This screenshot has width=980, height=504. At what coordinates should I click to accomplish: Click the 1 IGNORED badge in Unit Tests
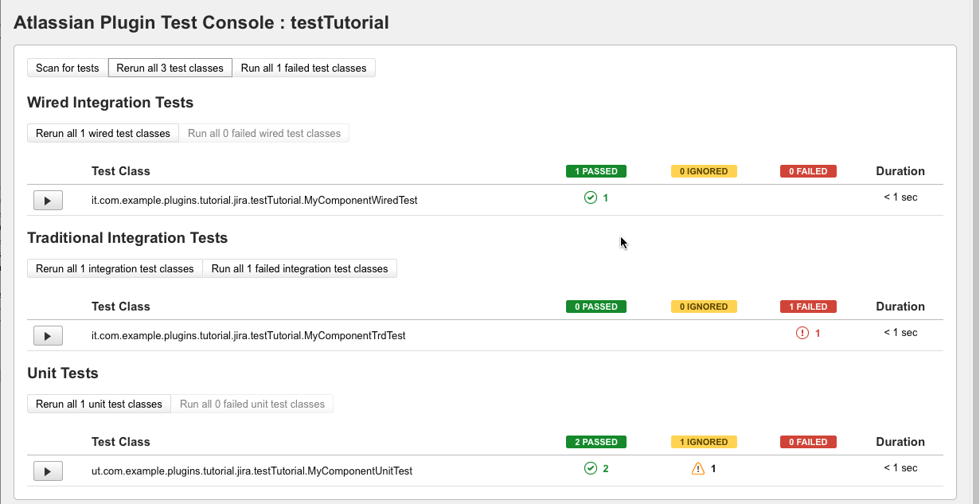coord(704,442)
